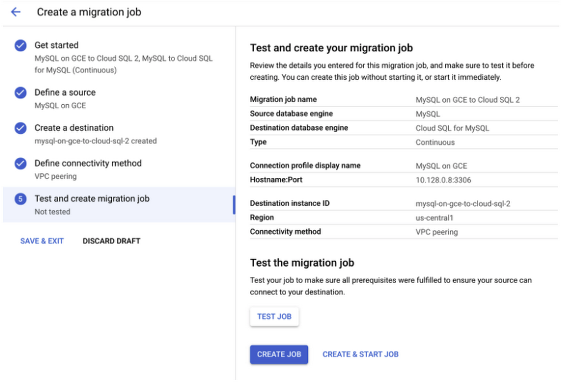Click the TEST JOB button
The width and height of the screenshot is (570, 392).
pos(275,316)
